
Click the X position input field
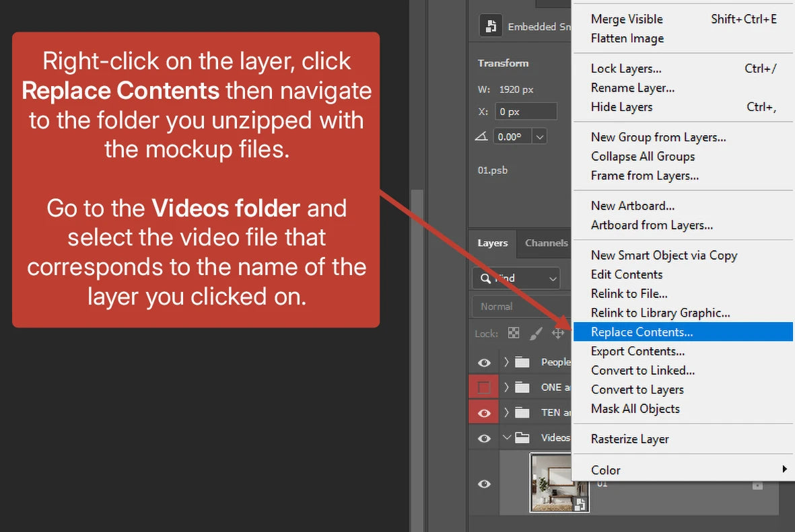click(526, 111)
